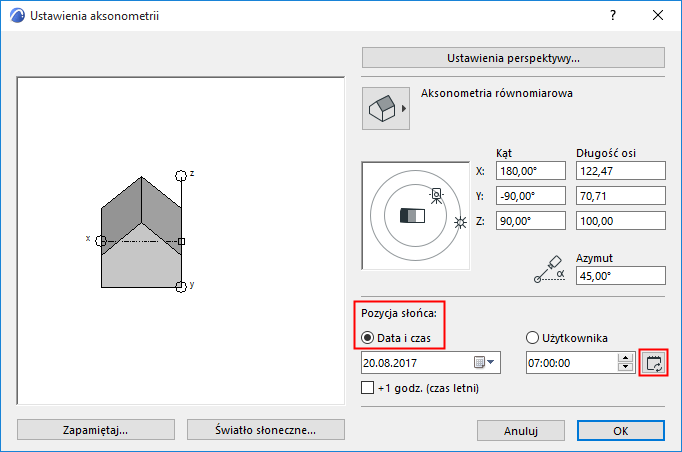Screen dimensions: 682x452
Task: Click the y axis handle in preview
Action: click(181, 287)
